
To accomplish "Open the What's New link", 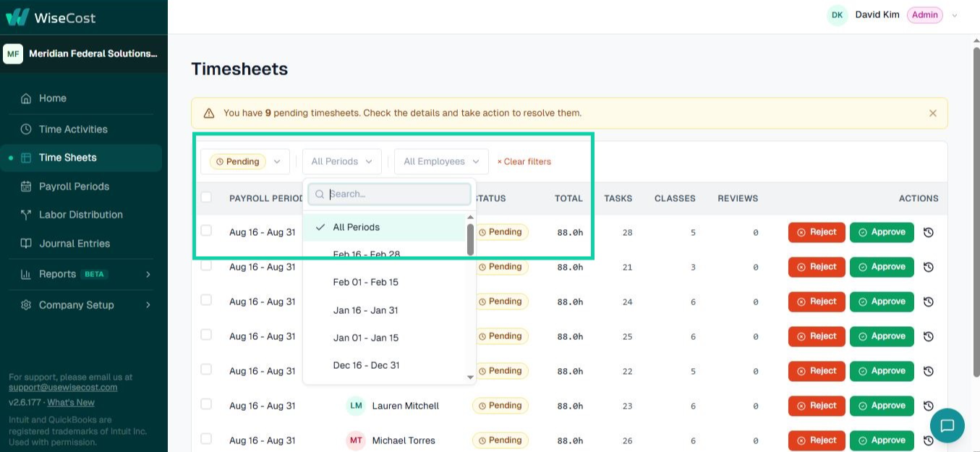I will point(71,402).
